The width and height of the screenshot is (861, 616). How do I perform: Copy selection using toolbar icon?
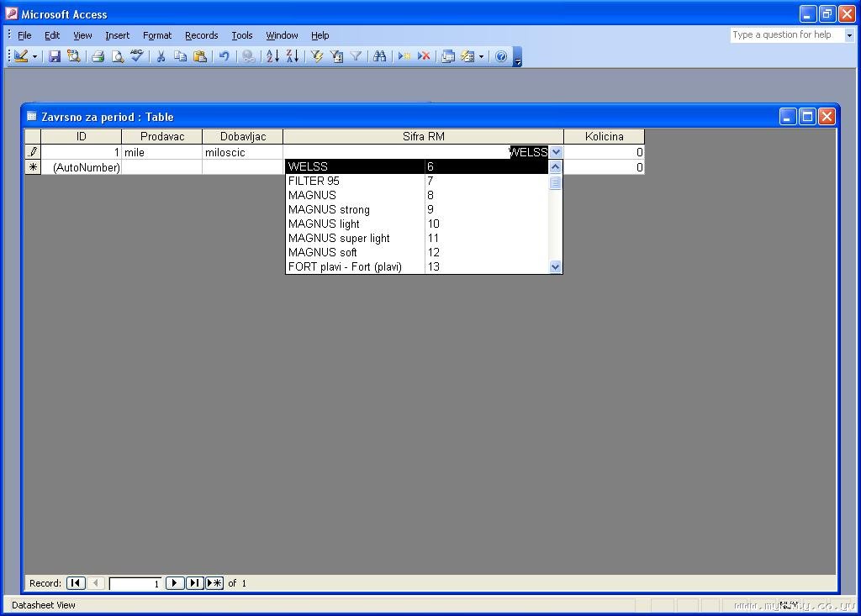point(180,56)
